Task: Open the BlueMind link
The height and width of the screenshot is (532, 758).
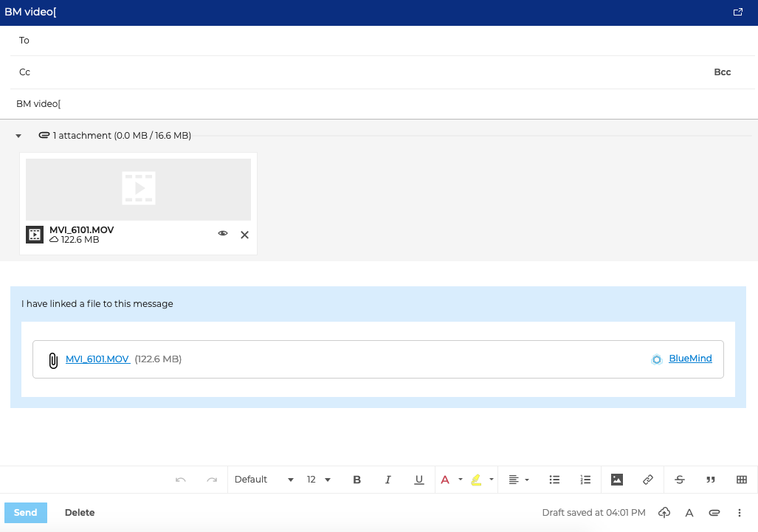Action: point(690,359)
